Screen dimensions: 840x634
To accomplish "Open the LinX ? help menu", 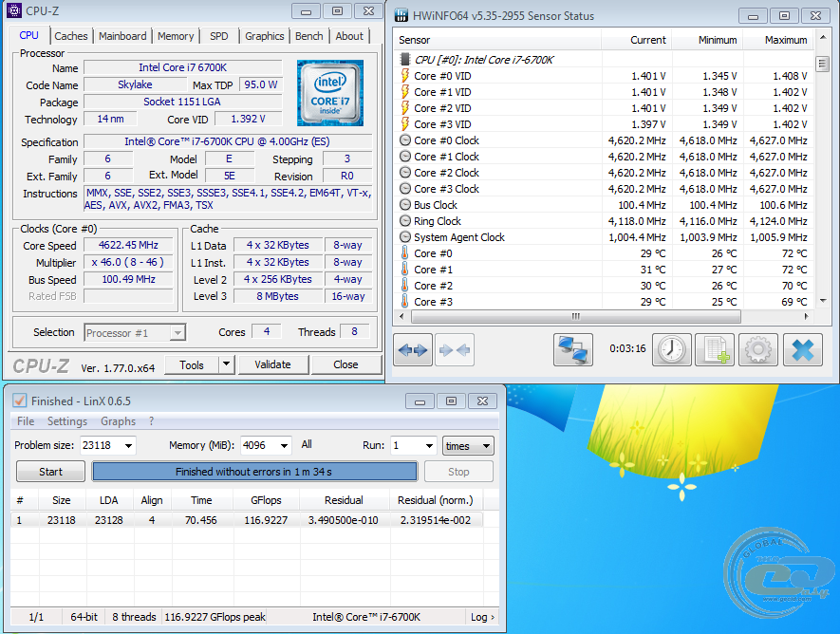I will pos(152,420).
